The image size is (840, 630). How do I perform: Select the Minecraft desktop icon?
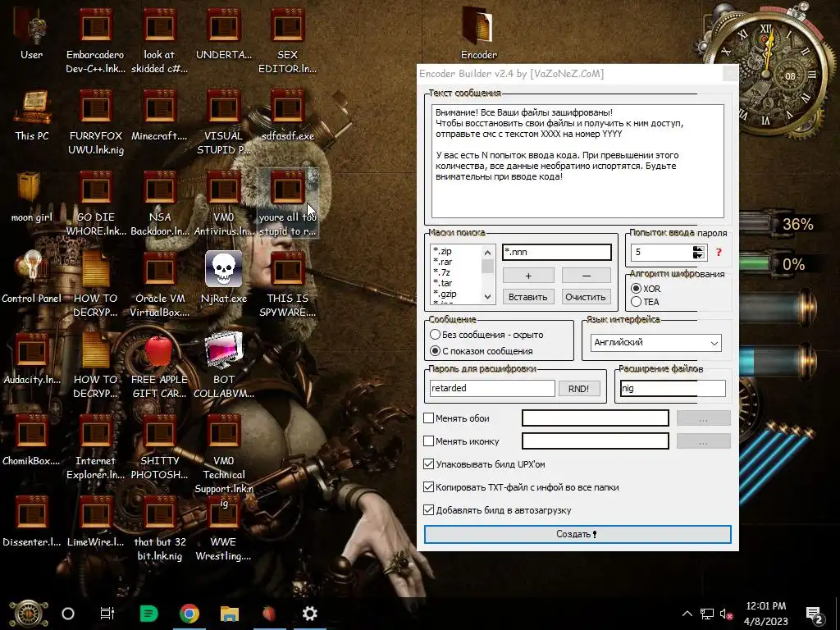pyautogui.click(x=160, y=107)
